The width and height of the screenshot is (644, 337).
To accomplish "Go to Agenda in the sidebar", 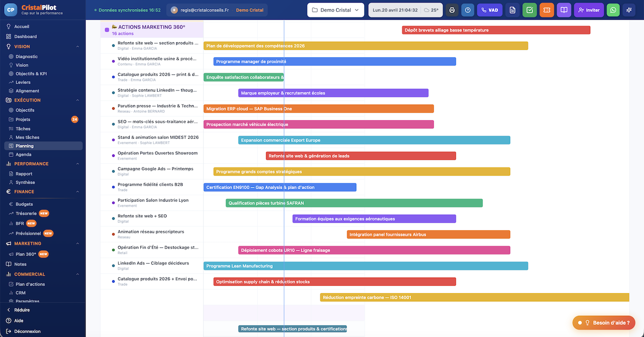I will pos(23,154).
